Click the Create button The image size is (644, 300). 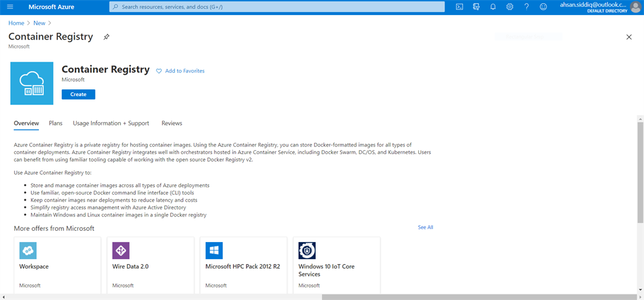click(x=79, y=94)
